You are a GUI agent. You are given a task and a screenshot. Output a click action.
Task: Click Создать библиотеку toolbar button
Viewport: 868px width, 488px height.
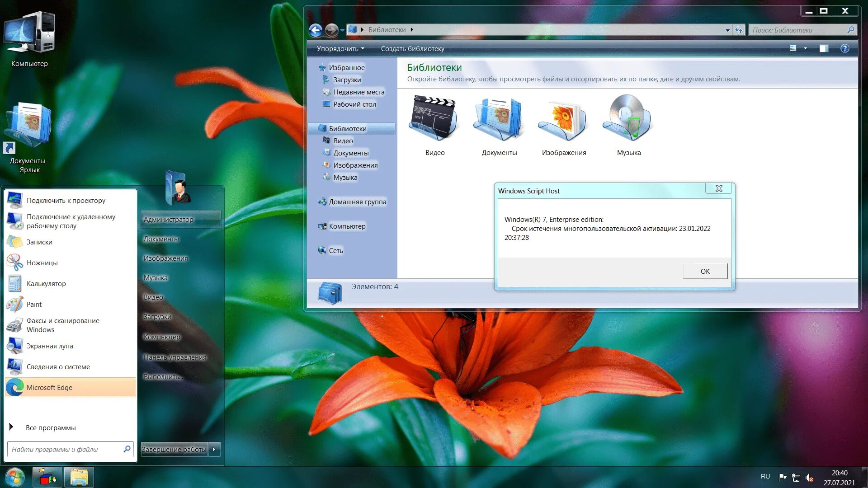point(412,48)
